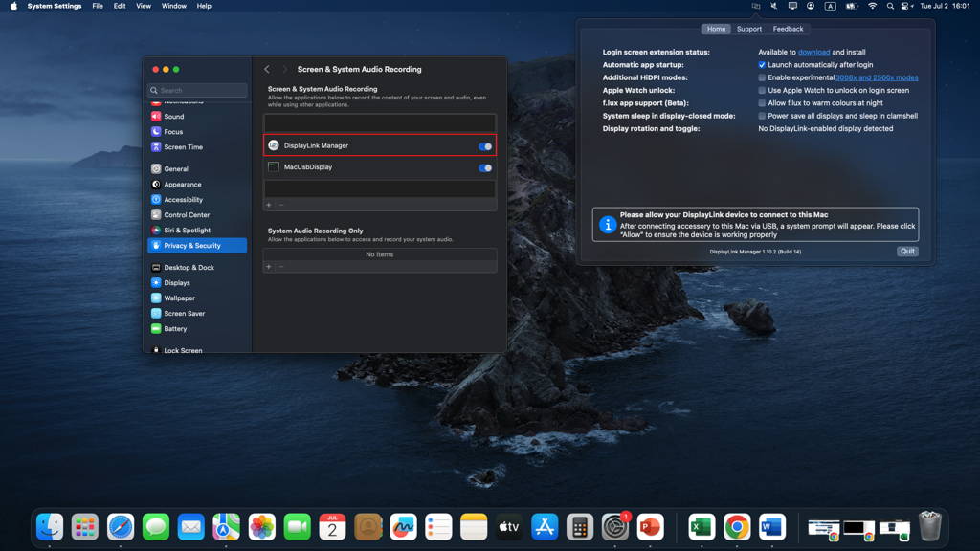Open App Store from the Dock
The image size is (980, 551).
545,527
